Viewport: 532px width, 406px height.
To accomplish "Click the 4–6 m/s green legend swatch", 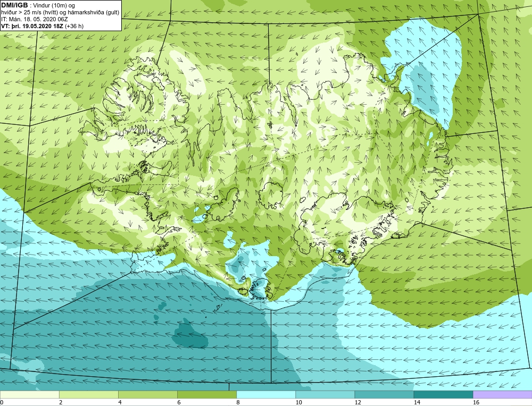I will (x=147, y=395).
